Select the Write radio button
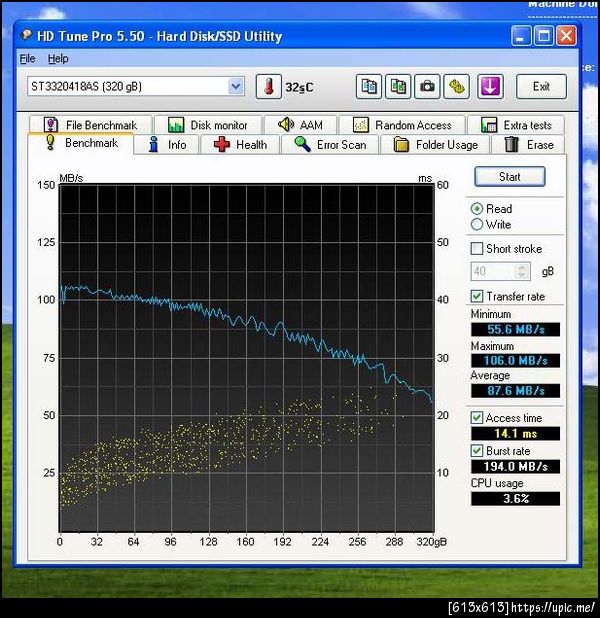Image resolution: width=600 pixels, height=618 pixels. [477, 224]
